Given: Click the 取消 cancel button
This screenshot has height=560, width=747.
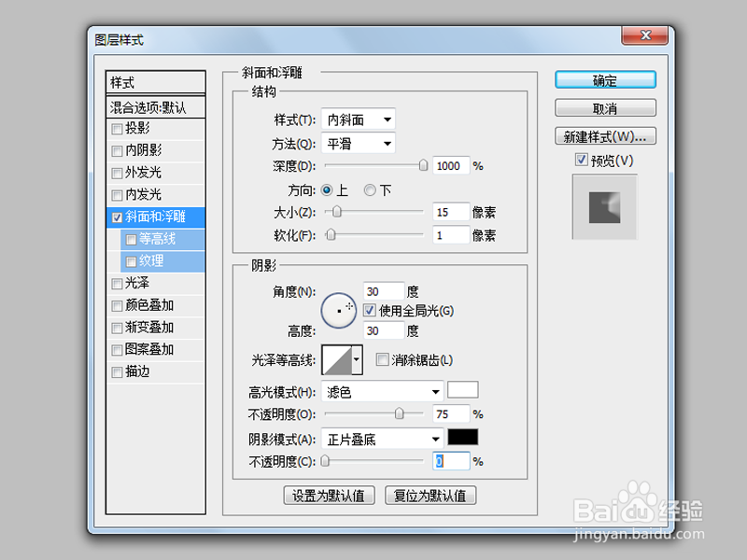Looking at the screenshot, I should [605, 108].
